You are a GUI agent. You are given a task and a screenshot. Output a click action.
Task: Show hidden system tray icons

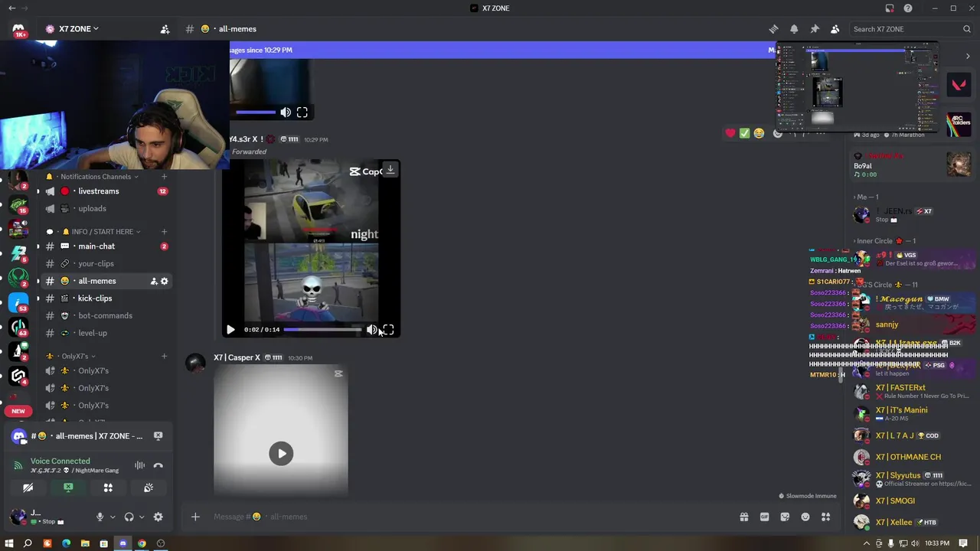pyautogui.click(x=867, y=543)
